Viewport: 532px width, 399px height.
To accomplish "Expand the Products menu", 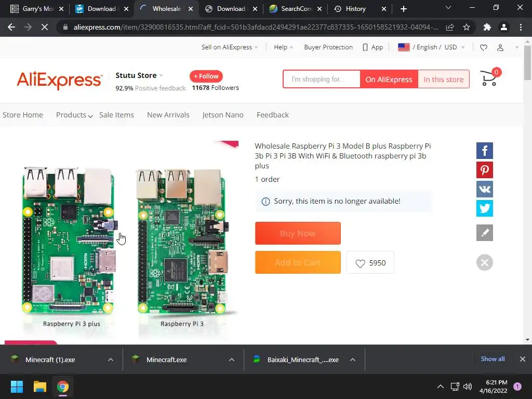I will pos(74,115).
